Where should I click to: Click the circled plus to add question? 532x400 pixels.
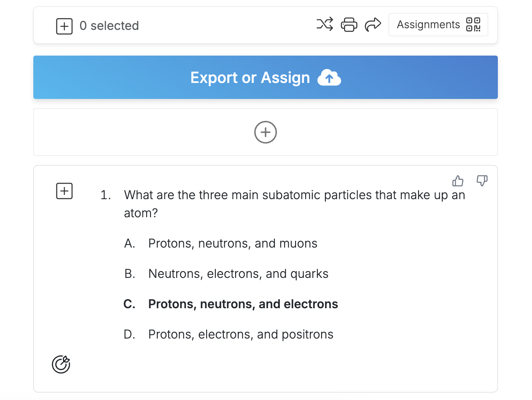(x=266, y=132)
